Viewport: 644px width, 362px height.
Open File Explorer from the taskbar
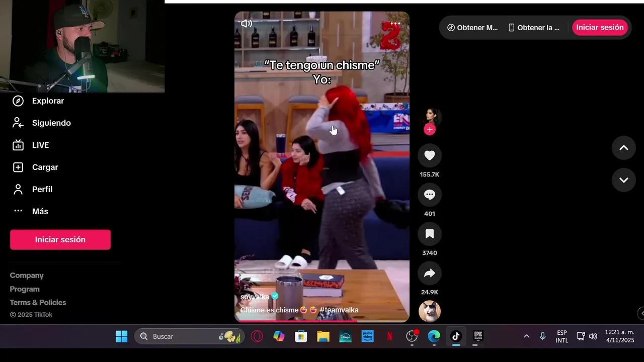pyautogui.click(x=323, y=336)
